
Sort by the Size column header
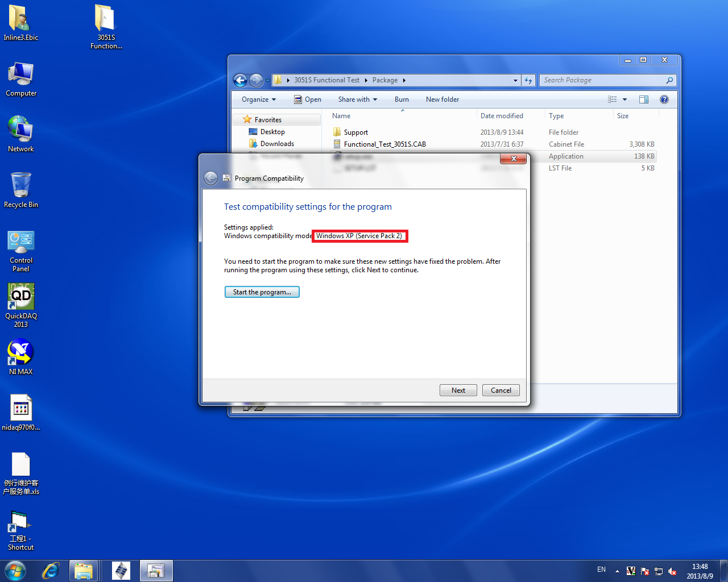point(636,116)
